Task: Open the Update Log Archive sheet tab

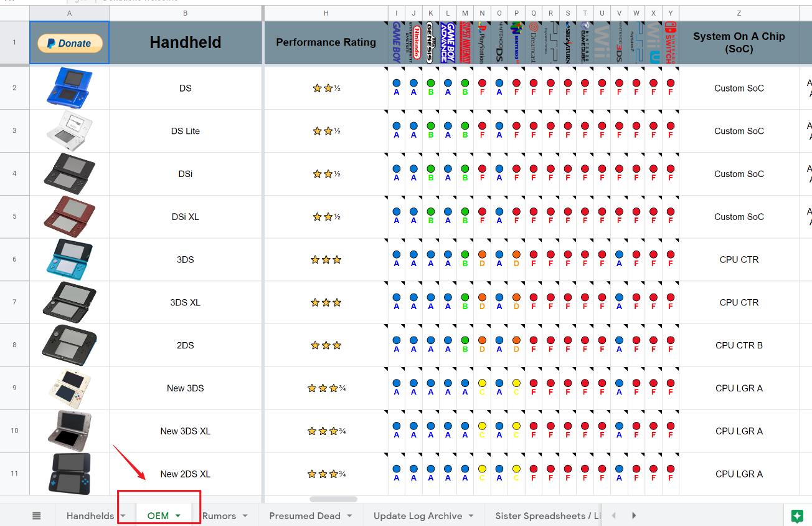Action: [417, 515]
